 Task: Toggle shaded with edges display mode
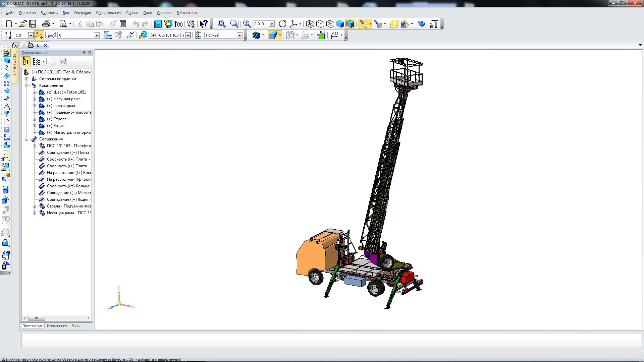pos(350,24)
